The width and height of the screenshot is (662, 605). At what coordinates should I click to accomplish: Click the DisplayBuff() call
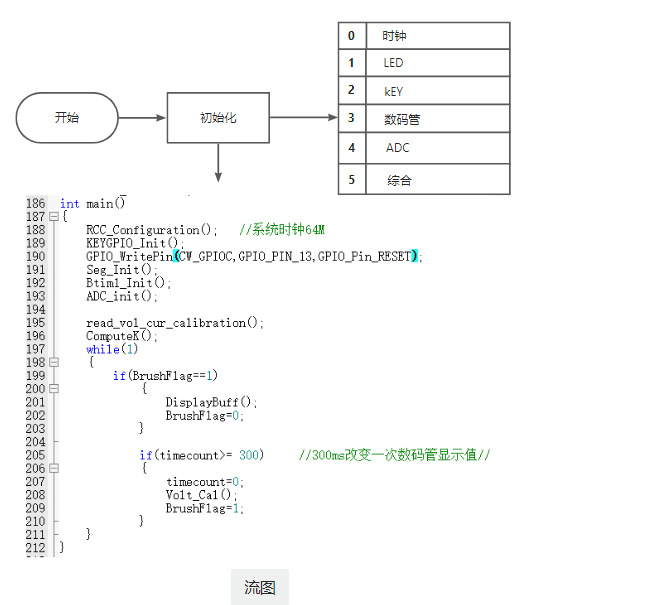coord(211,402)
